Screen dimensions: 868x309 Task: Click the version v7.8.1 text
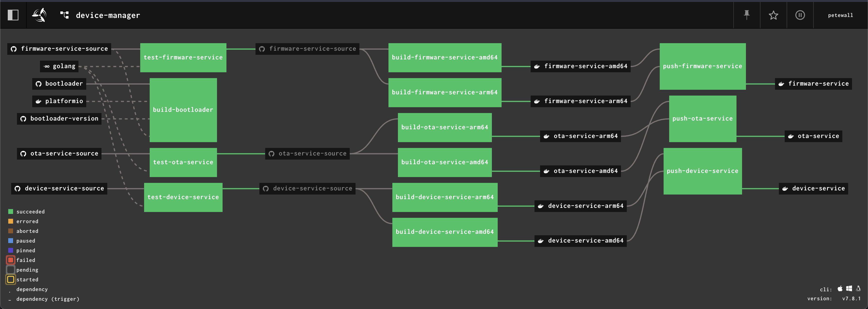click(x=852, y=299)
